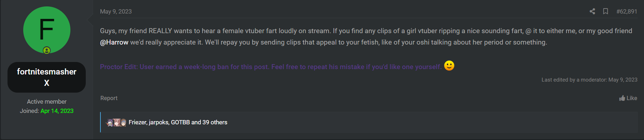The height and width of the screenshot is (140, 644).
Task: Click the Last edited by a moderator note
Action: pos(589,80)
